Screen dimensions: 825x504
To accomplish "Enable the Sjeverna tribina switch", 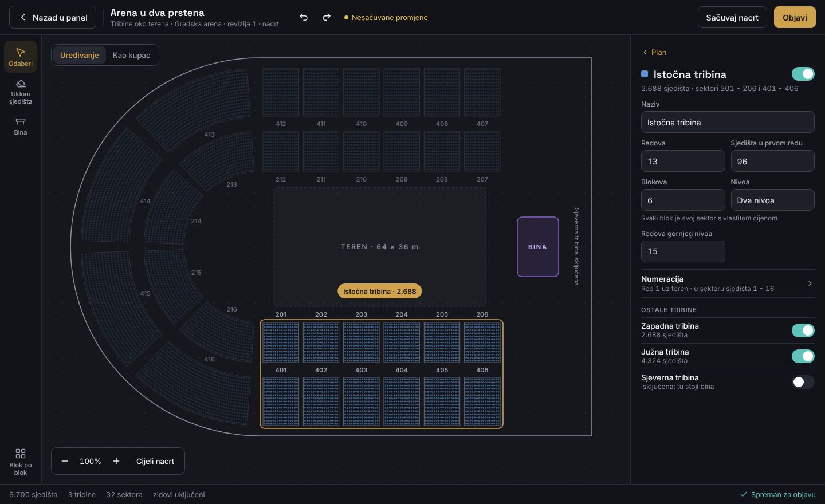I will [x=803, y=382].
